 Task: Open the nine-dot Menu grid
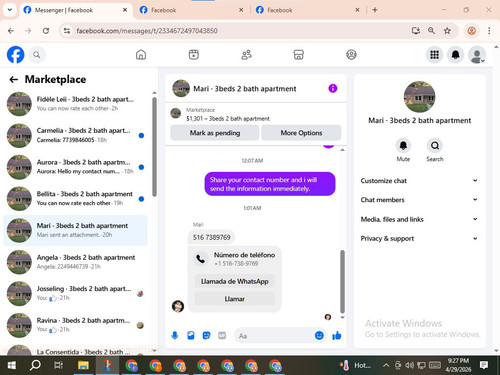pyautogui.click(x=434, y=55)
